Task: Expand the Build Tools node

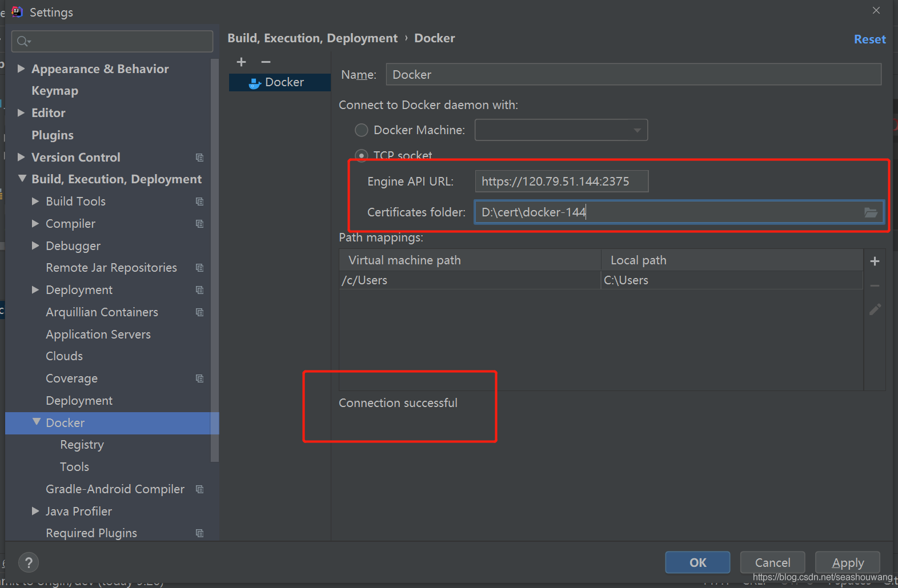Action: [x=35, y=201]
